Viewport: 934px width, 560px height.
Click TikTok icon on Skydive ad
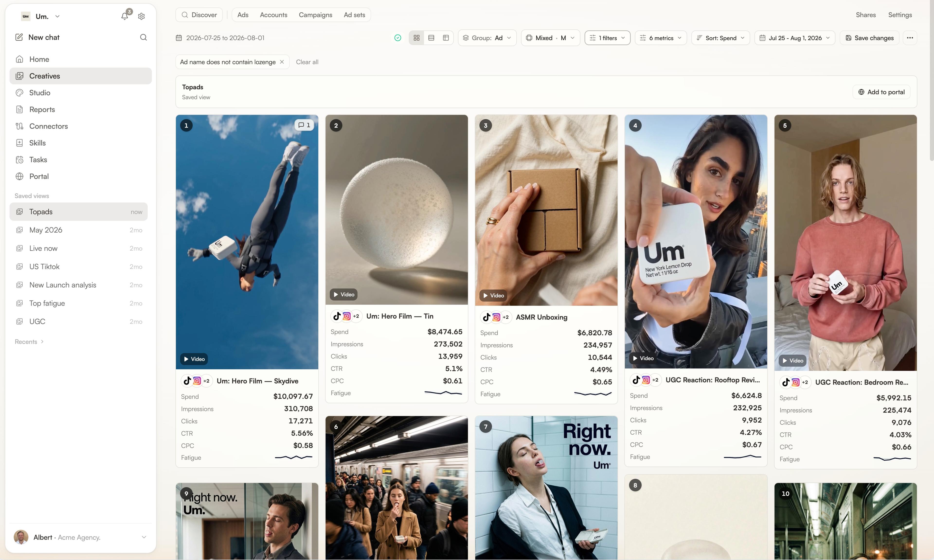point(188,381)
